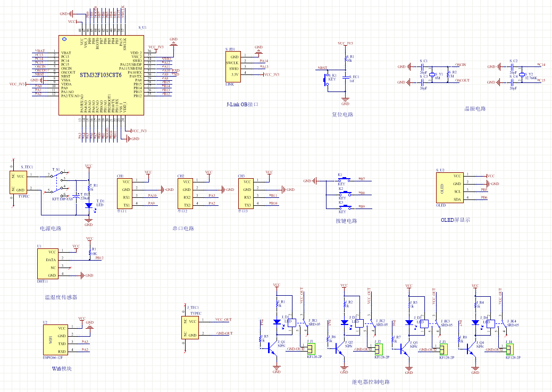
Task: Select the S_R1 10k resistor symbol
Action: [x=345, y=59]
